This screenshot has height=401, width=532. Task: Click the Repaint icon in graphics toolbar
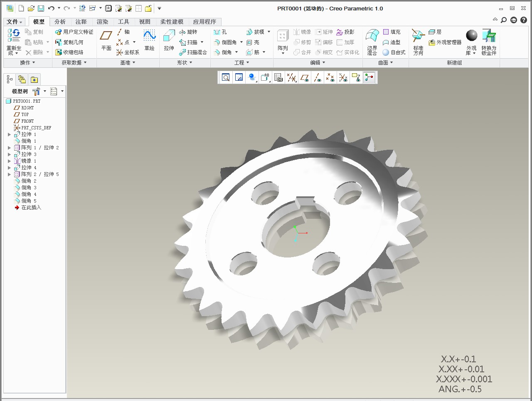[239, 77]
